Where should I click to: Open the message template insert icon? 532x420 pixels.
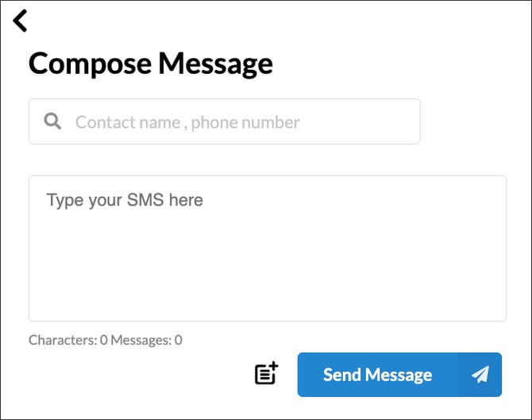(267, 373)
